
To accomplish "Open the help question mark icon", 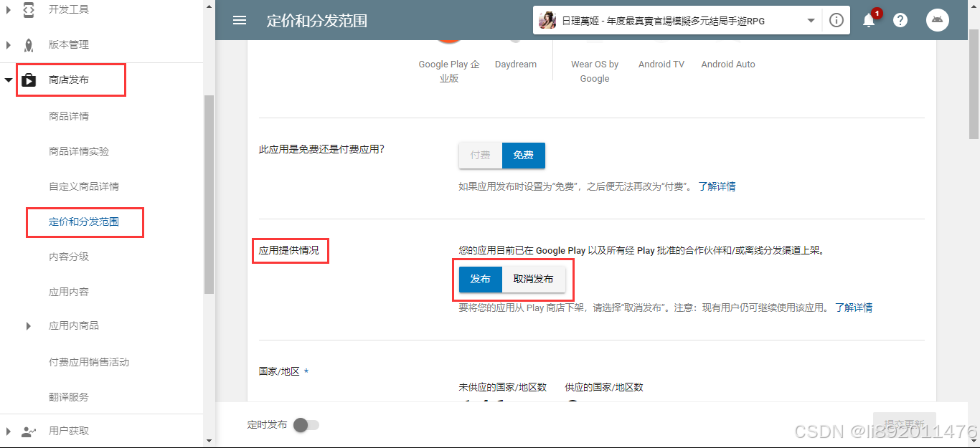I will point(900,20).
